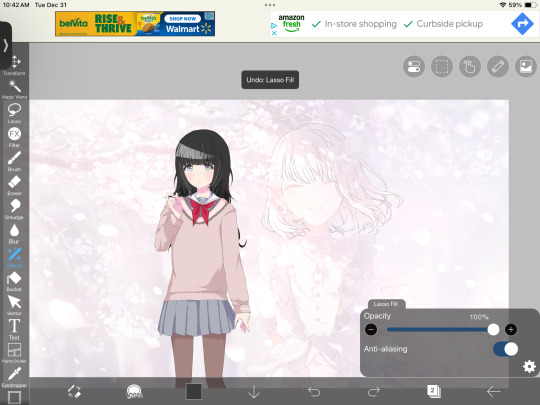Open the view settings switch icon
Viewport: 540px width, 405px height.
(414, 66)
